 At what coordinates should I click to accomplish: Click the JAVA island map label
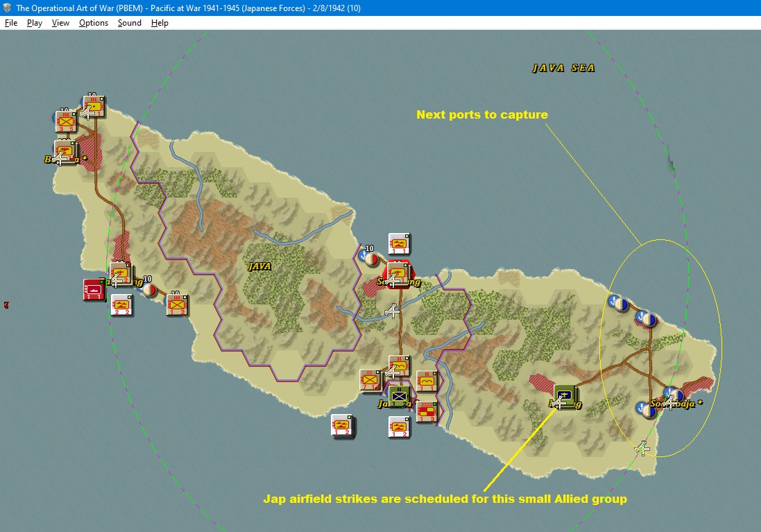point(259,266)
